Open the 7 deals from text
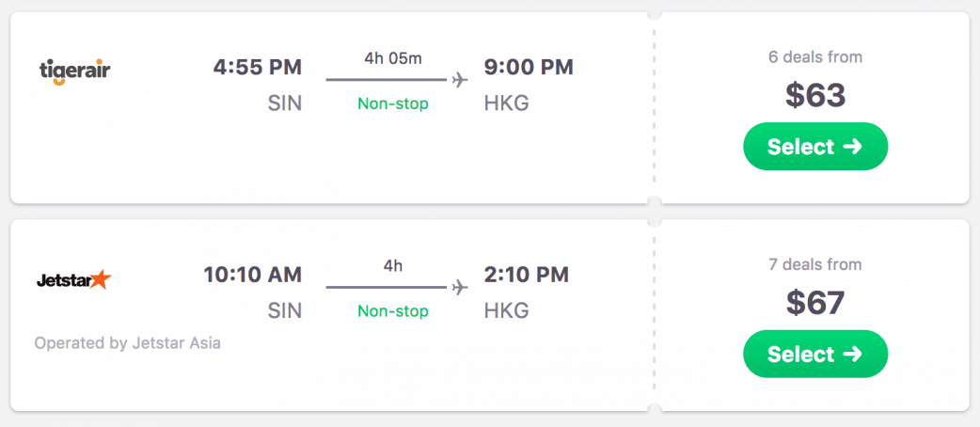 (814, 265)
